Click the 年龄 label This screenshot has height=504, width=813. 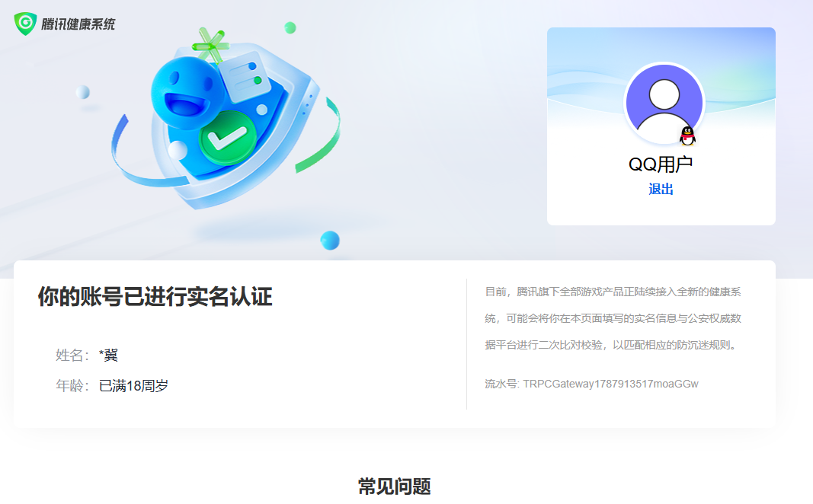pos(72,386)
